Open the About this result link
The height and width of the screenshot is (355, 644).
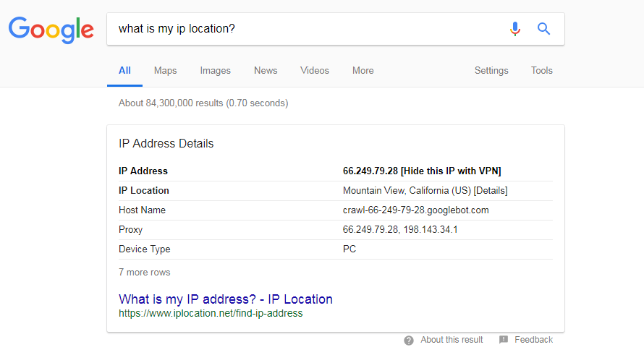(x=452, y=340)
